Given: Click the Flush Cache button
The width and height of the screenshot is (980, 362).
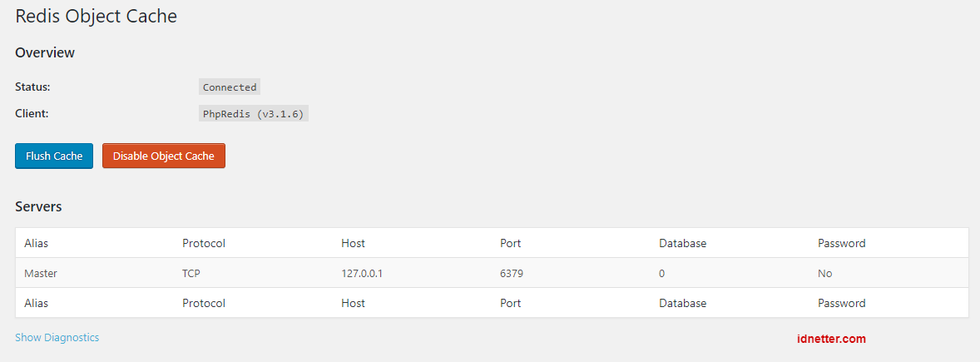Looking at the screenshot, I should pos(54,156).
